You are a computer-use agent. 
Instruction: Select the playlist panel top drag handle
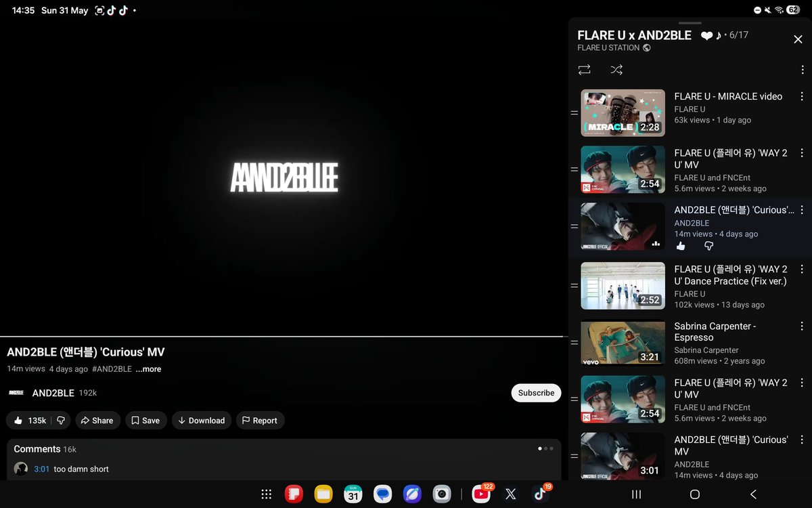(x=690, y=23)
